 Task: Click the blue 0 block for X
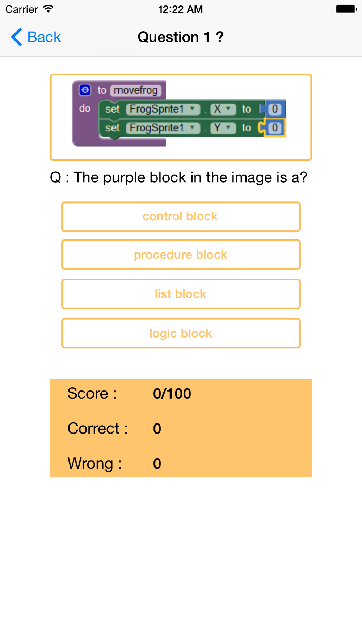pos(275,109)
